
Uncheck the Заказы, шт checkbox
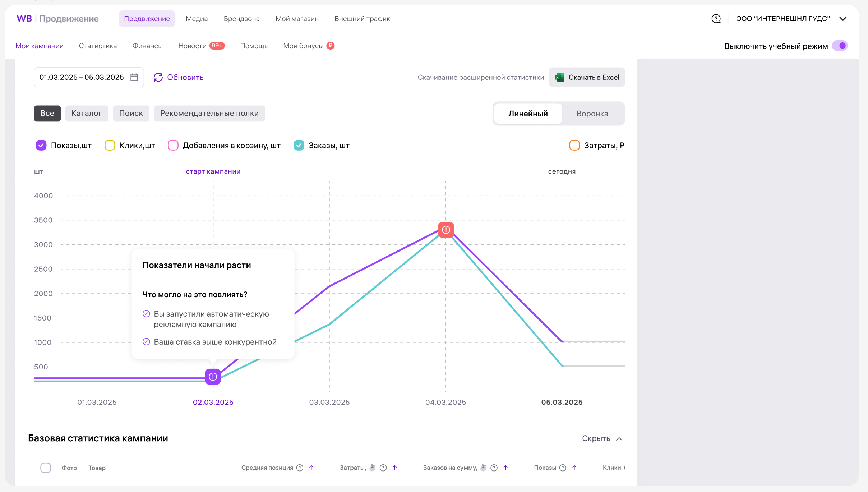pyautogui.click(x=299, y=145)
